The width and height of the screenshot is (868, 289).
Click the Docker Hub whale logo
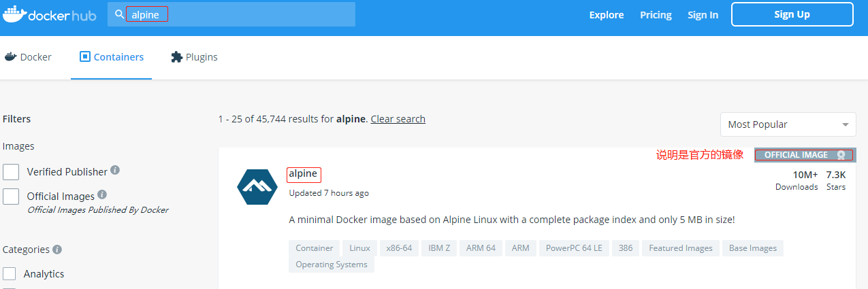[14, 14]
